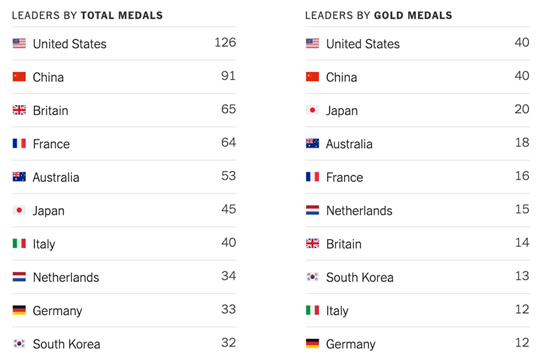Click France's tricolor flag under total medals
The height and width of the screenshot is (360, 540).
tap(19, 143)
